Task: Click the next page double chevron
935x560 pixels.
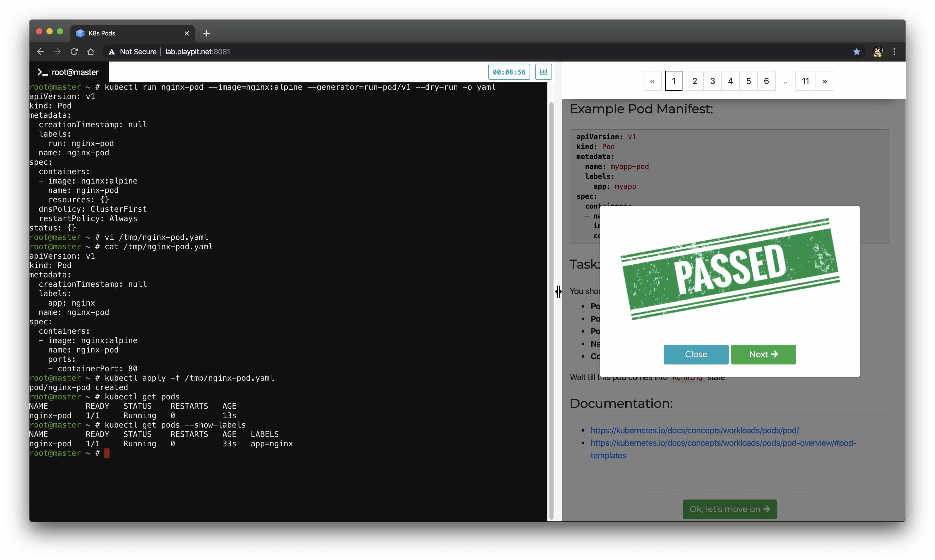Action: tap(825, 81)
